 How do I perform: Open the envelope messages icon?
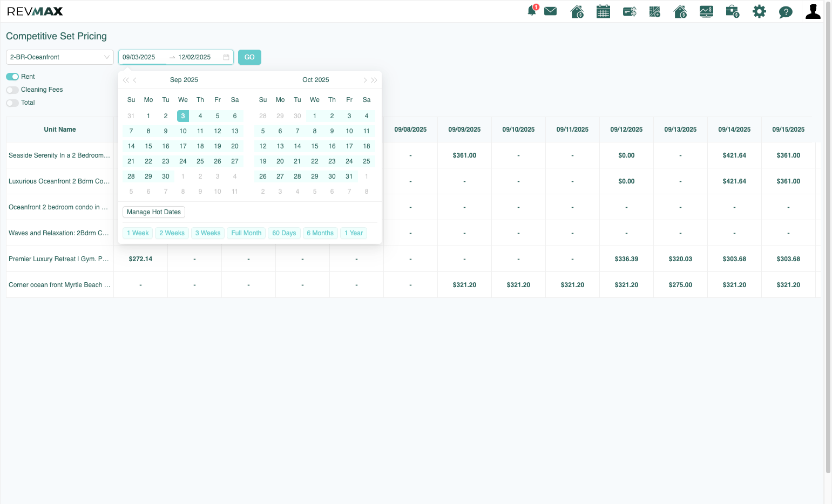551,11
